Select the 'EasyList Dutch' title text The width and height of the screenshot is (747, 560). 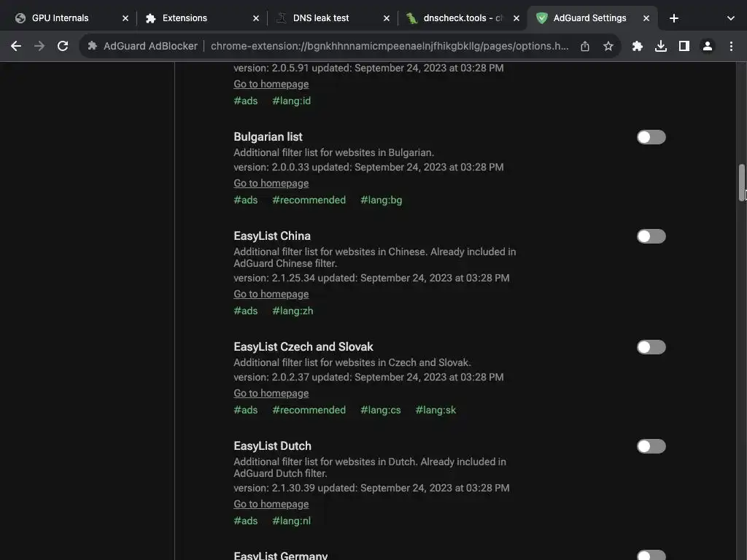click(x=273, y=446)
